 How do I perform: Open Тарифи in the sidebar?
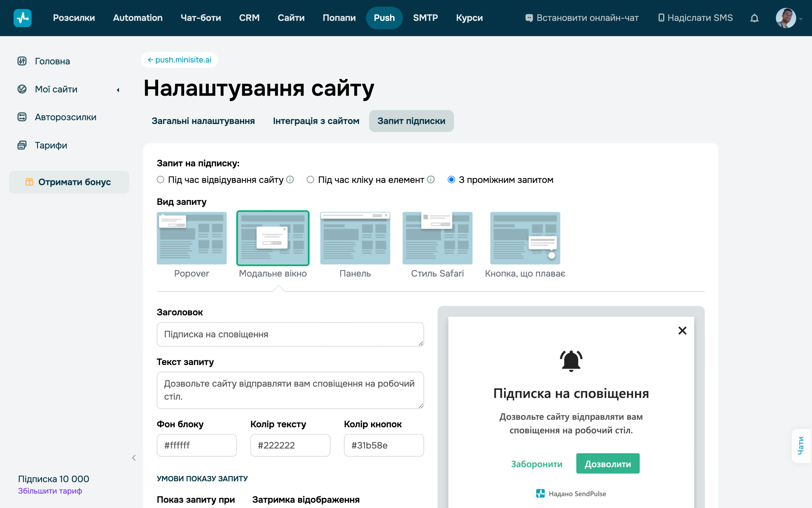pyautogui.click(x=51, y=145)
